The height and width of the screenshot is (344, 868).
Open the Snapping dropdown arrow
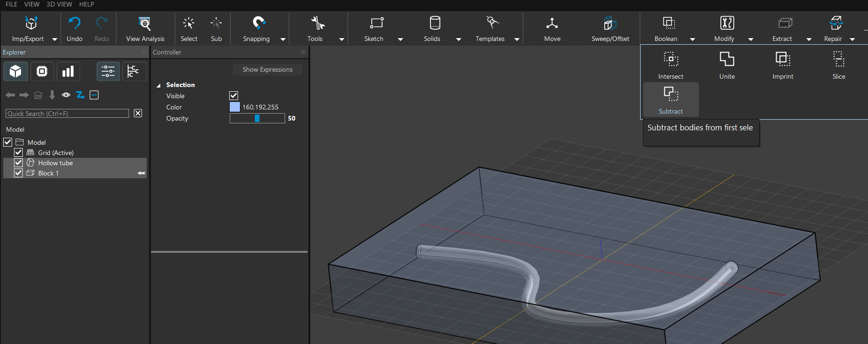pos(283,40)
